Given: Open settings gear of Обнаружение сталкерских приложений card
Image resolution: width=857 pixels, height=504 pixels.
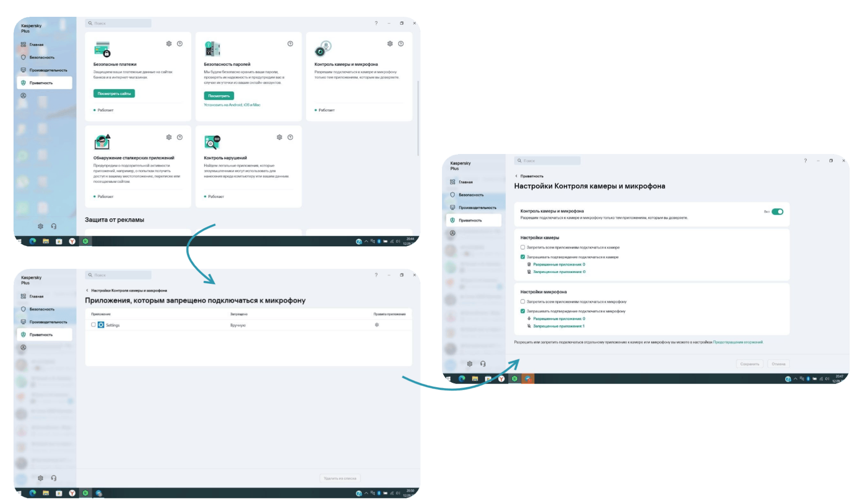Looking at the screenshot, I should pyautogui.click(x=169, y=137).
